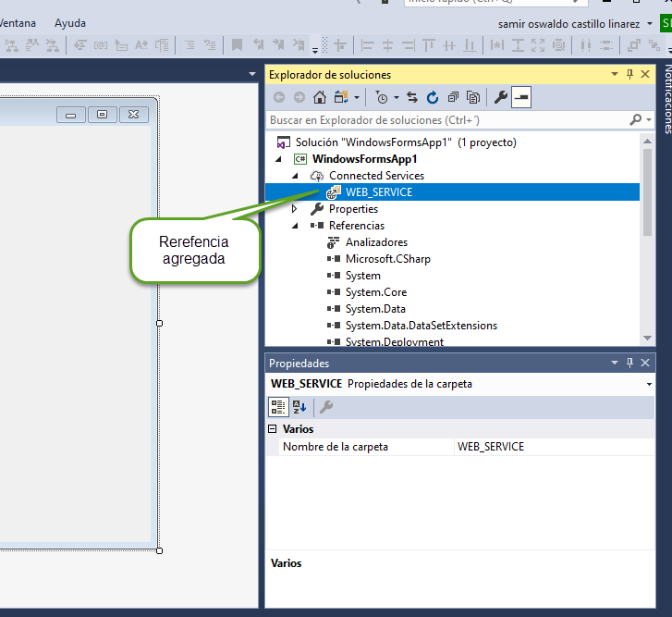The height and width of the screenshot is (617, 672).
Task: Open the Notificaciones side tab
Action: pyautogui.click(x=666, y=100)
